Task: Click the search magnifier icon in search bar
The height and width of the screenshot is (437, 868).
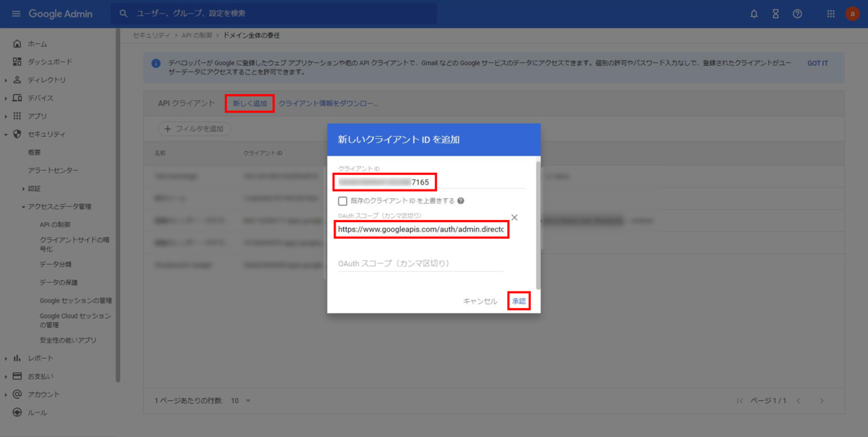Action: (x=123, y=13)
